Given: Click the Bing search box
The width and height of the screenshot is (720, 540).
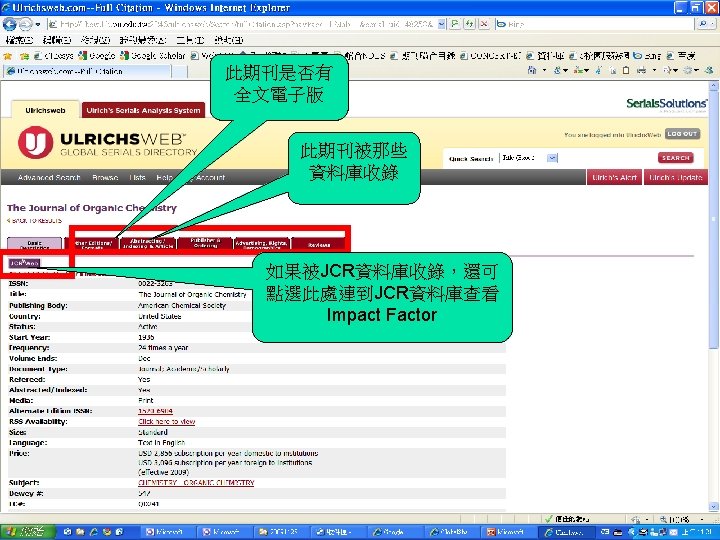Looking at the screenshot, I should point(597,24).
